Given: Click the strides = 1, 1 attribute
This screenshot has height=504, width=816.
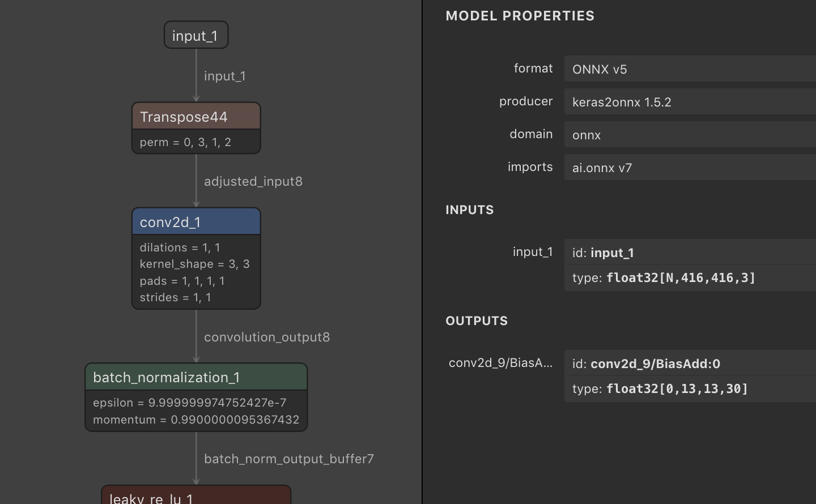Looking at the screenshot, I should point(175,297).
